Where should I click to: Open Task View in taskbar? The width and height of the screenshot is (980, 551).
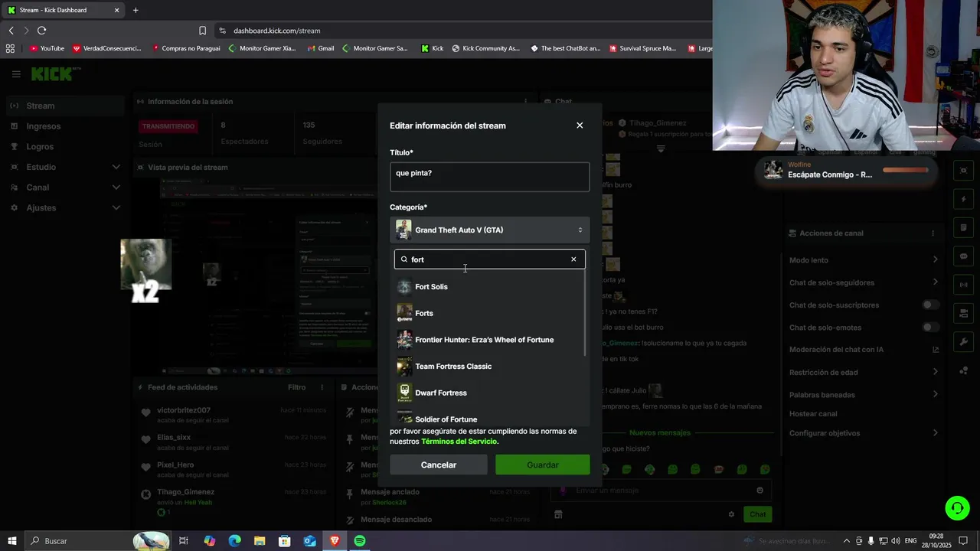pos(184,541)
